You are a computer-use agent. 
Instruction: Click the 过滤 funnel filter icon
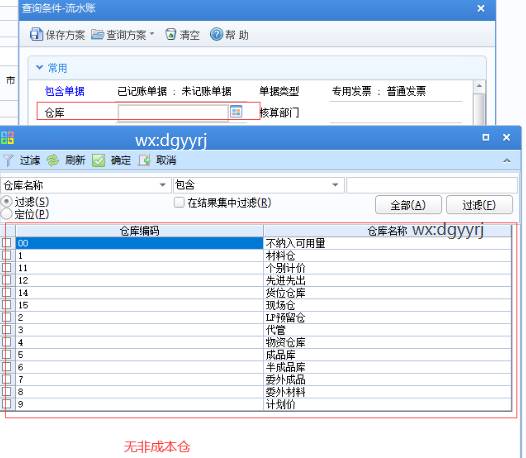pyautogui.click(x=8, y=161)
